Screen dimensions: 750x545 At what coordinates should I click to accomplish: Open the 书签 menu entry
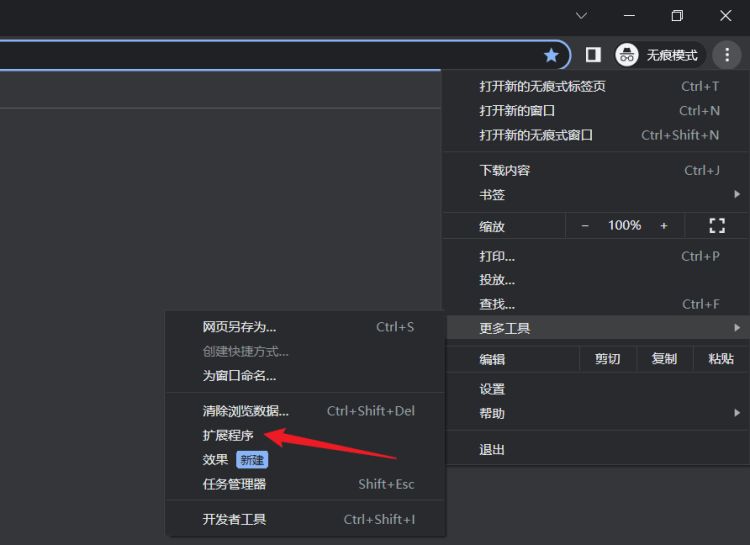pos(596,195)
